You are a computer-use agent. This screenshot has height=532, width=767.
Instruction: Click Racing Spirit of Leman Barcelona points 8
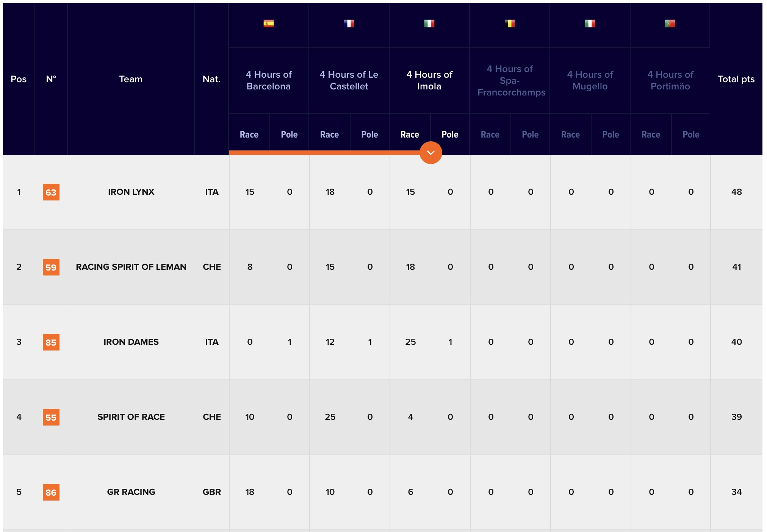pos(250,267)
